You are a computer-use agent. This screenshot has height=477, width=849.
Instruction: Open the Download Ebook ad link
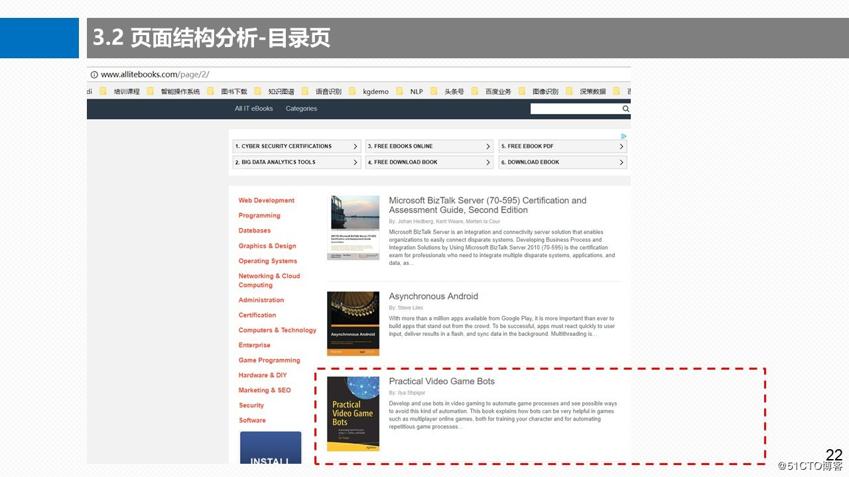tap(563, 162)
